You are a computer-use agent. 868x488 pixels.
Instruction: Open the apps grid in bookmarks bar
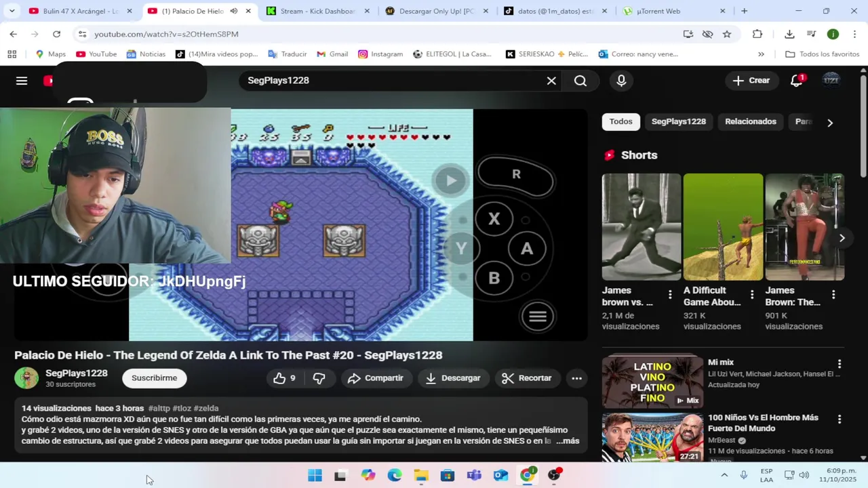tap(12, 54)
